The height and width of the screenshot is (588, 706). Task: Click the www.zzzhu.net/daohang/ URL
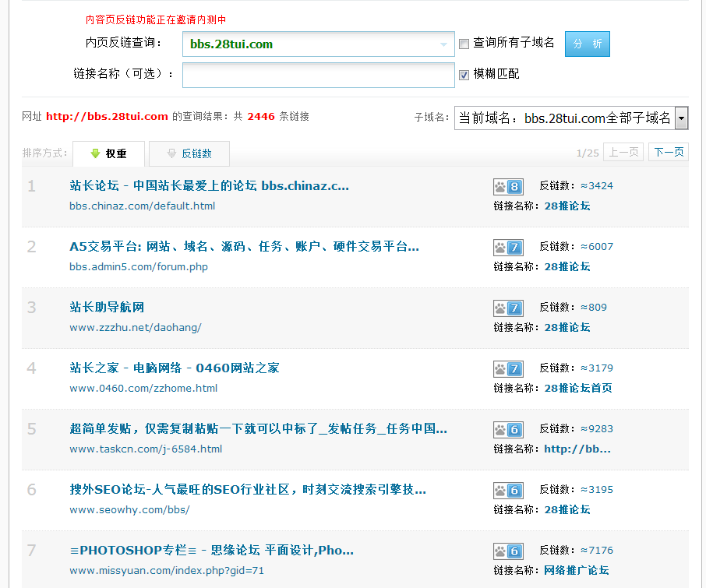click(x=135, y=328)
